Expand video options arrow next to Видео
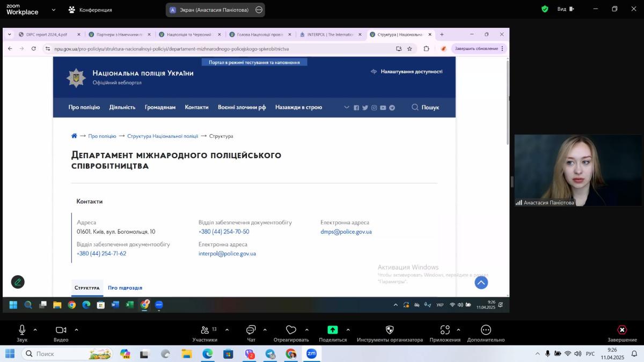The width and height of the screenshot is (644, 362). pos(76,330)
